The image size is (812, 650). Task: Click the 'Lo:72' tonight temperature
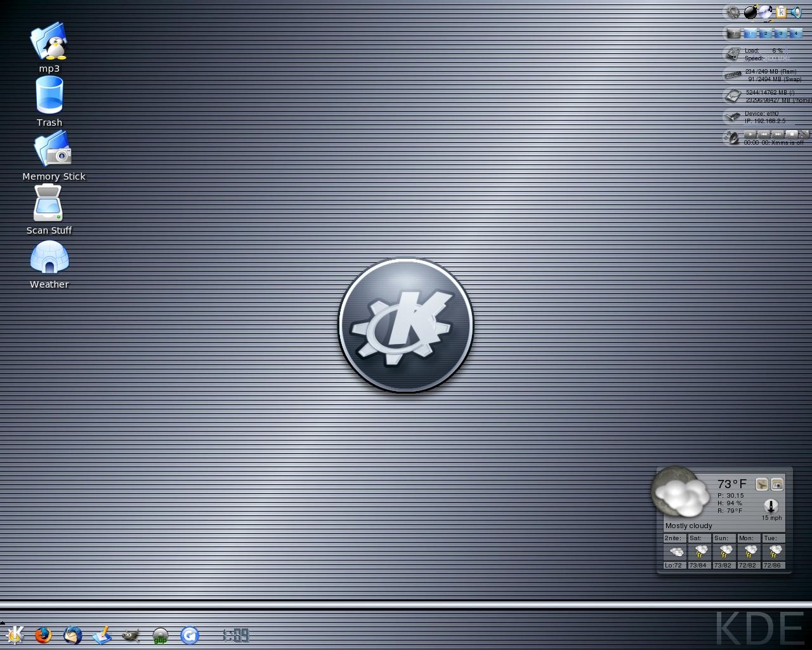(674, 566)
